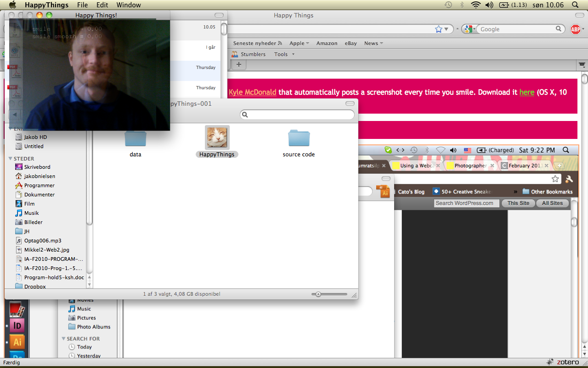
Task: Collapse the SEARCH FOR sidebar section
Action: [x=63, y=339]
